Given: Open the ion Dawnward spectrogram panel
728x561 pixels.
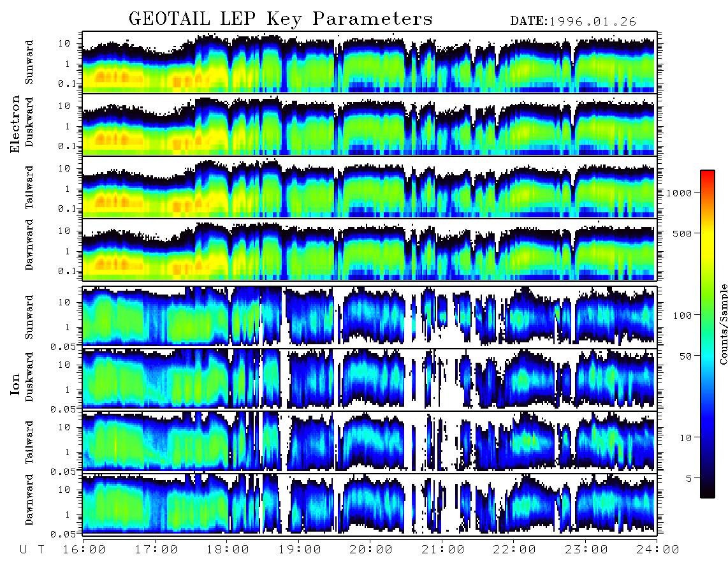Looking at the screenshot, I should (x=370, y=504).
